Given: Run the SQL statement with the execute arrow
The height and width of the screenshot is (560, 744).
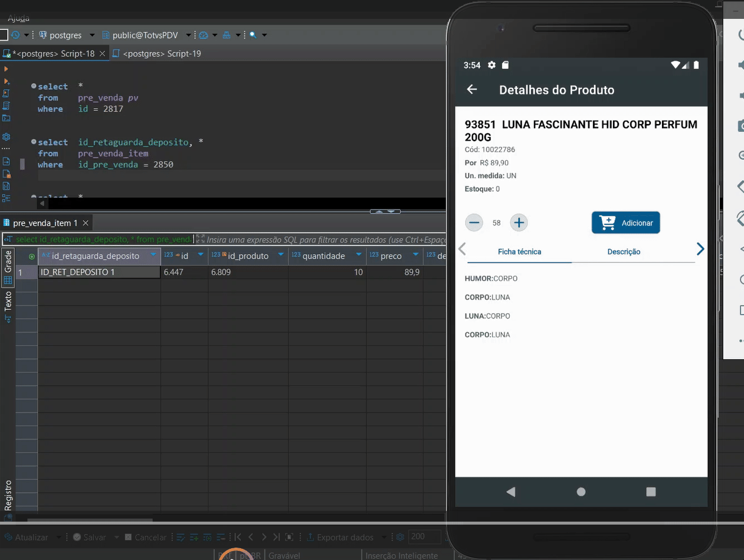Looking at the screenshot, I should point(6,69).
